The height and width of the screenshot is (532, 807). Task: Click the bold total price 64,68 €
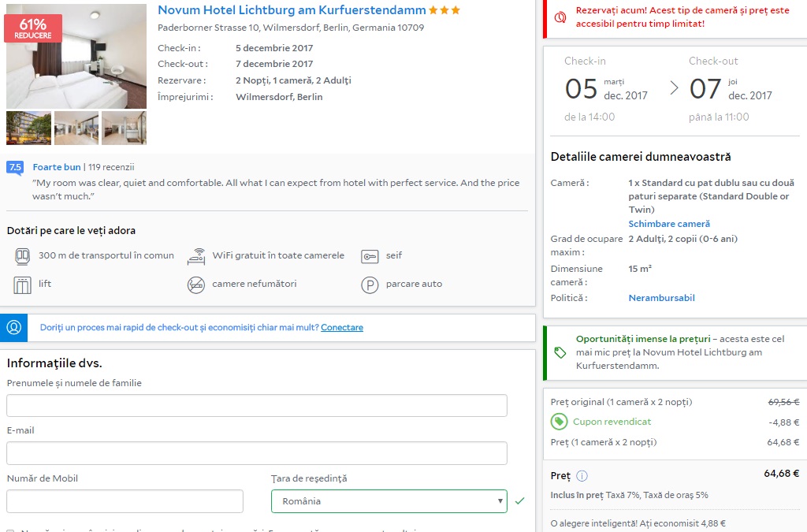(781, 474)
